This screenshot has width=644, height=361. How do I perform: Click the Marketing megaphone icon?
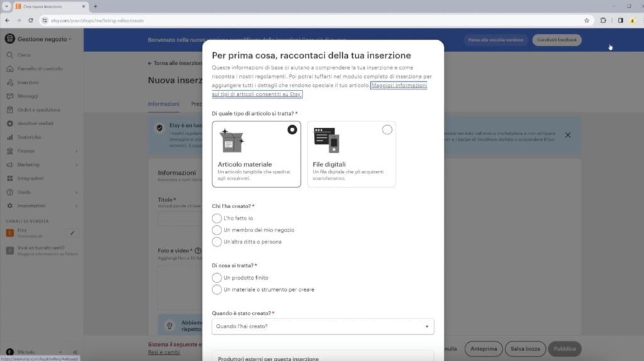tap(10, 165)
